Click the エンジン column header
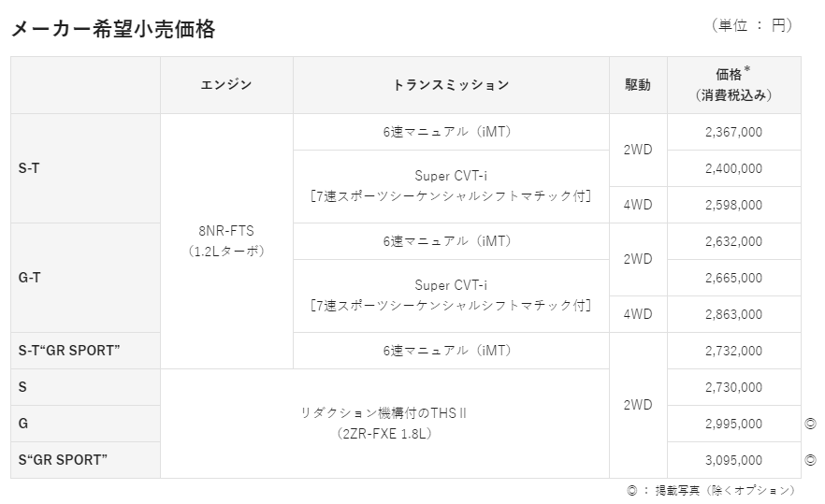The image size is (825, 504). [226, 85]
